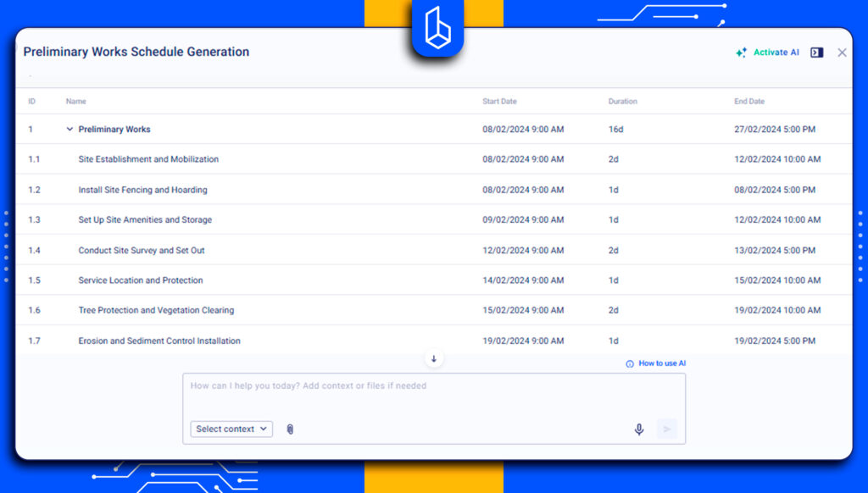The image size is (868, 493).
Task: Select the Preliminary Works task name
Action: click(x=114, y=129)
